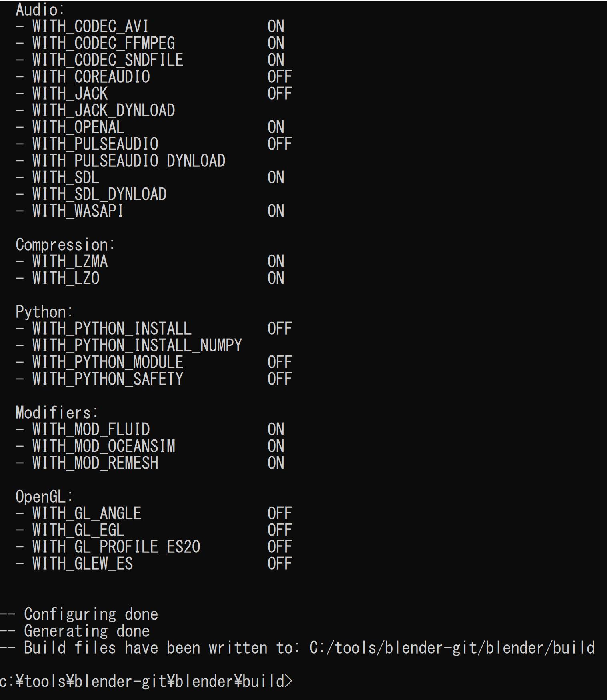
Task: Click the WITH_LZMA option text
Action: pyautogui.click(x=70, y=261)
